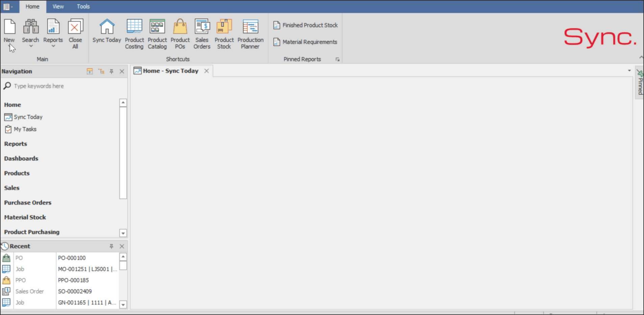Click navigation list scroll up arrow
This screenshot has height=315, width=644.
point(123,102)
